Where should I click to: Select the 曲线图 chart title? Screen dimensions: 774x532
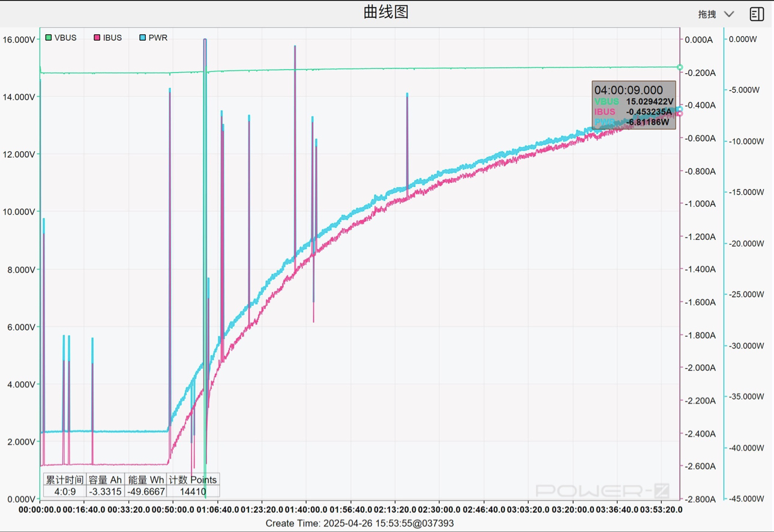pyautogui.click(x=386, y=12)
